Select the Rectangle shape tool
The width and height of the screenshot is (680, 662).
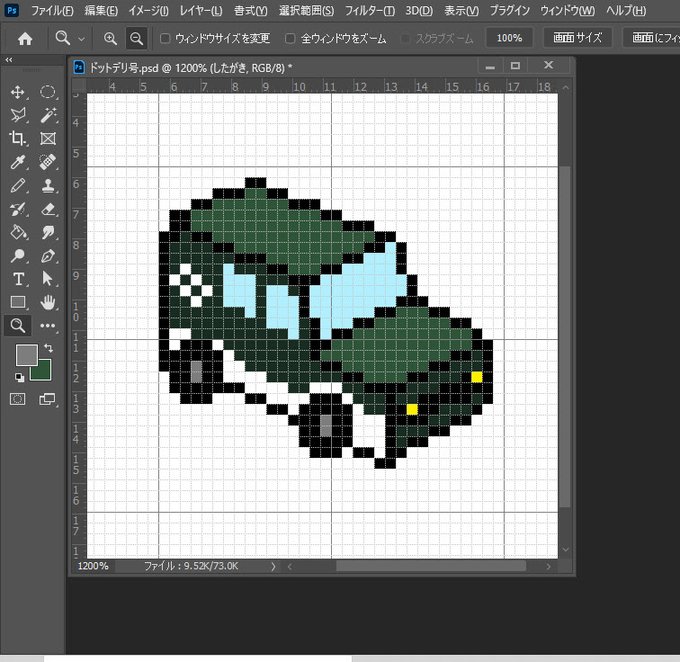coord(18,302)
